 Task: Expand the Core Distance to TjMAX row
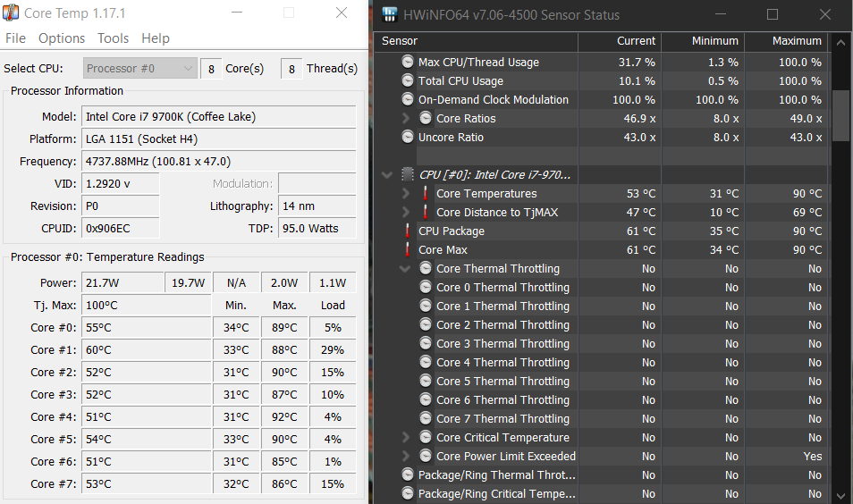click(405, 212)
